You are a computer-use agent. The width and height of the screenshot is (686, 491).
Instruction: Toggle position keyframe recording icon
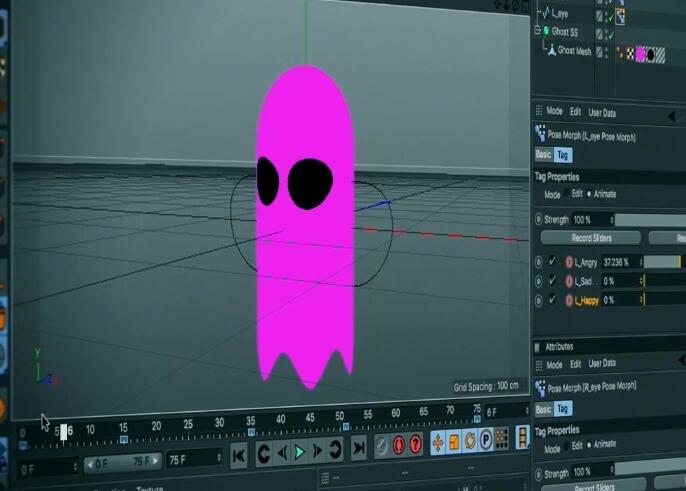pyautogui.click(x=438, y=443)
